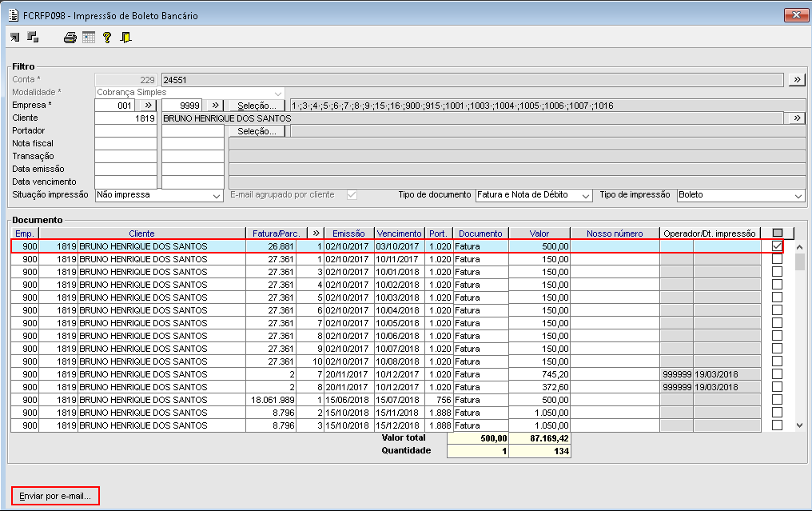Viewport: 812px width, 511px height.
Task: Click the Cliente code field 1819
Action: (x=125, y=118)
